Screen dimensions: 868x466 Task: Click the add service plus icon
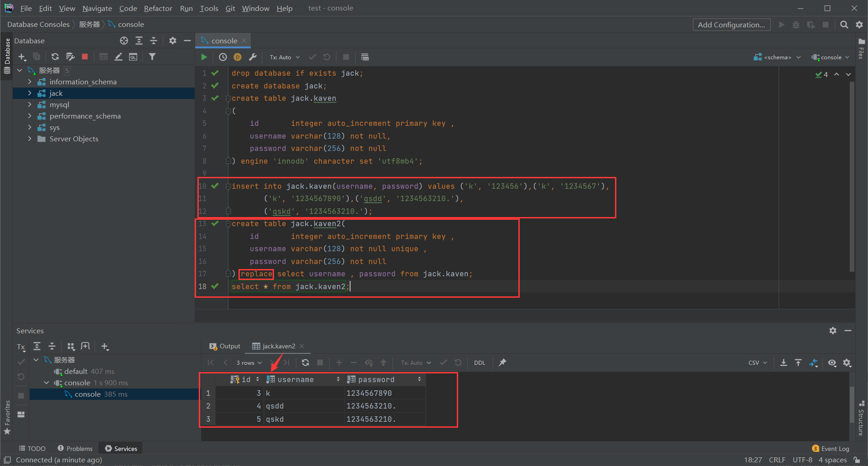coord(105,347)
